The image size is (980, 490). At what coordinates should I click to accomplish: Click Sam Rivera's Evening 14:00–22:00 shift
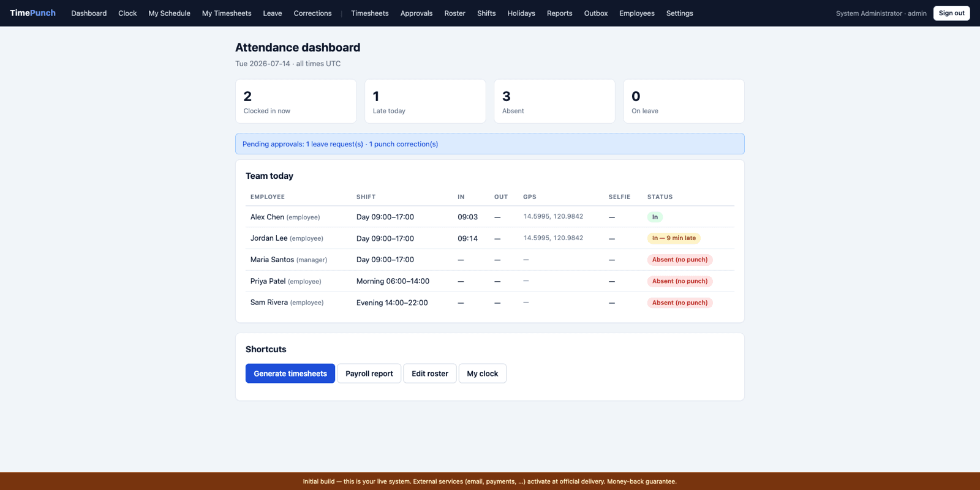coord(392,303)
